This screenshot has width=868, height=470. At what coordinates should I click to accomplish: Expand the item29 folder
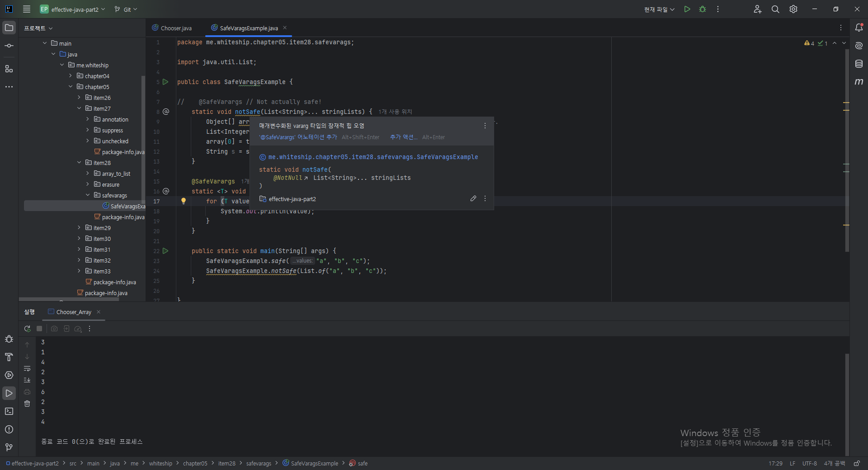click(79, 228)
